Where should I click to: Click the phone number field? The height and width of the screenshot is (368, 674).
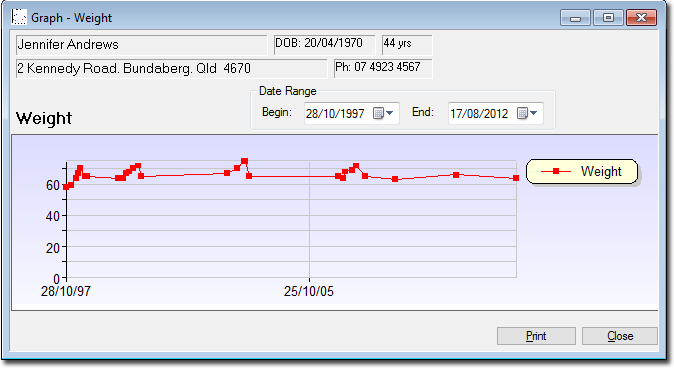[x=383, y=68]
